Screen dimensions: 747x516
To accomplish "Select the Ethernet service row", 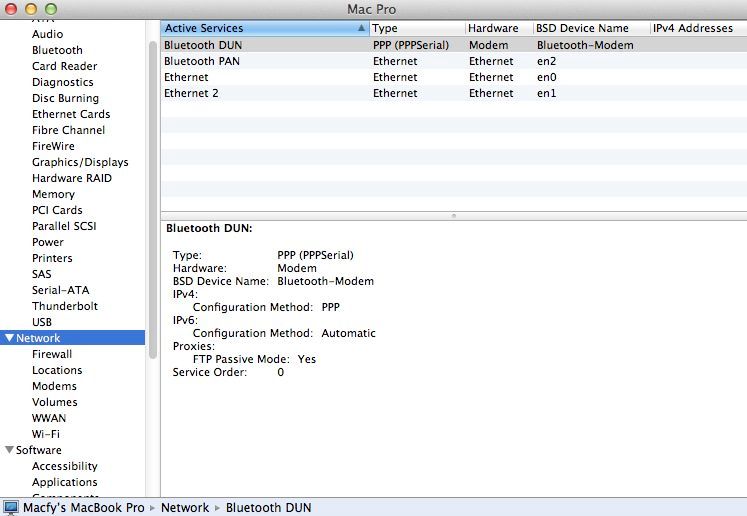I will 454,77.
